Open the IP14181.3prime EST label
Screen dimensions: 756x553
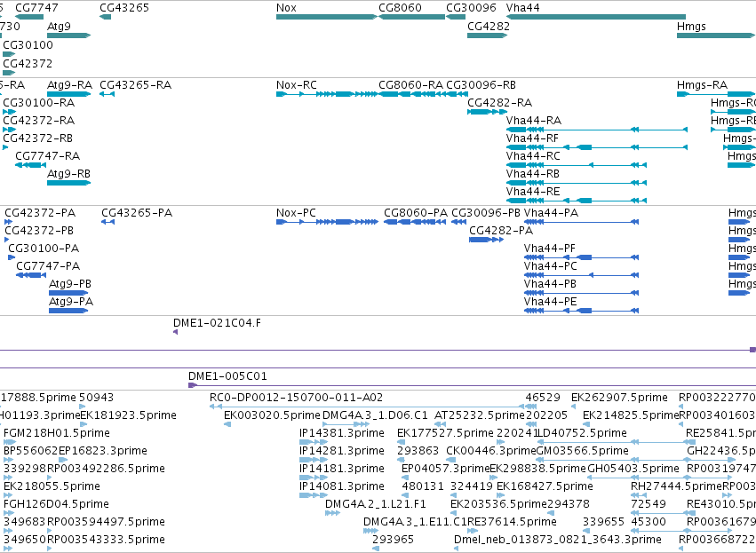[342, 470]
